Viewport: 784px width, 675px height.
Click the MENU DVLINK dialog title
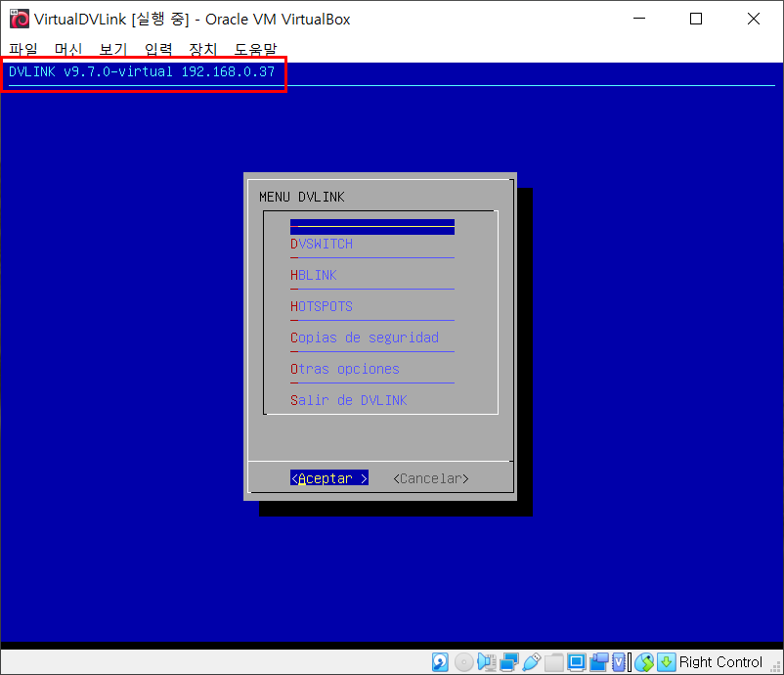tap(302, 197)
